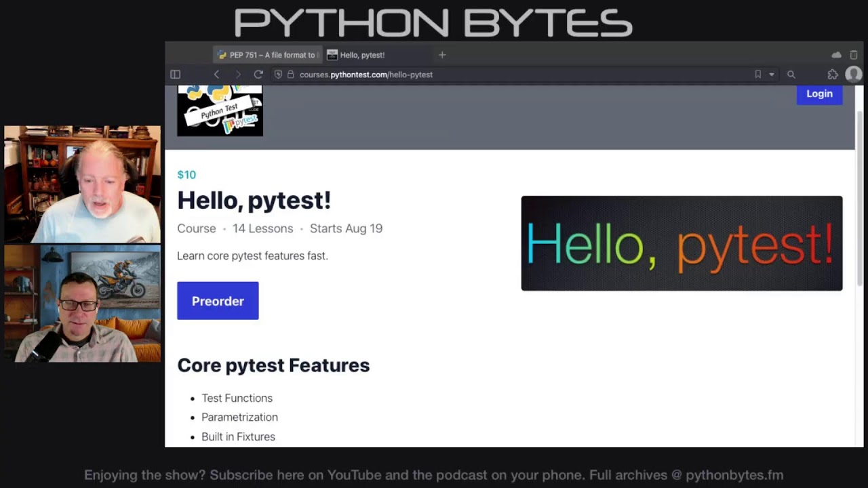The width and height of the screenshot is (868, 488).
Task: Click the cloud icon in the tab bar
Action: coord(836,55)
